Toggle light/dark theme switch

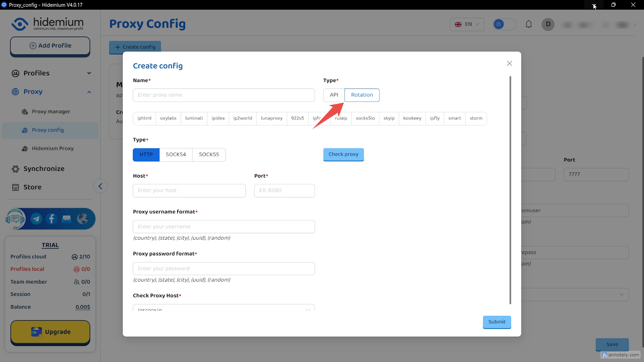[x=504, y=24]
